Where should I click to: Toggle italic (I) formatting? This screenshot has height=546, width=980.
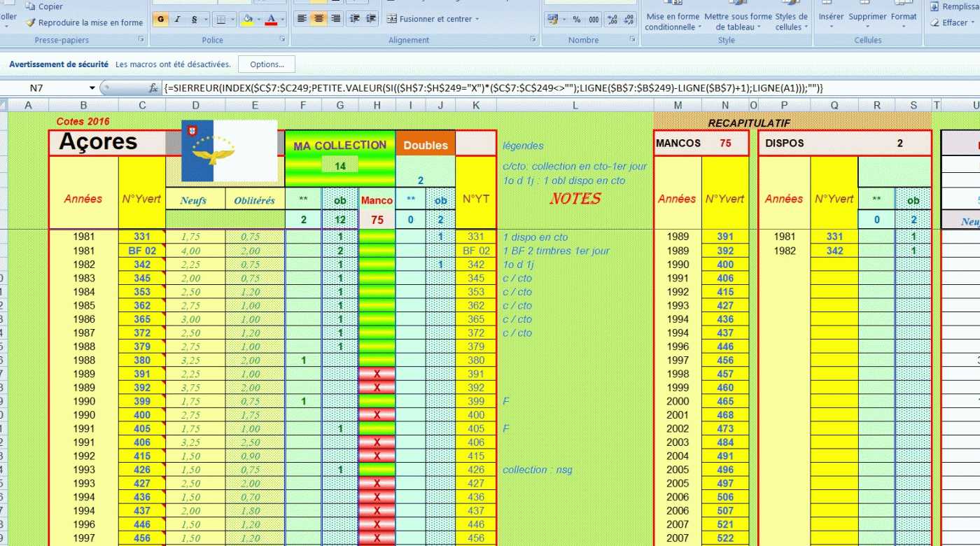click(x=177, y=19)
